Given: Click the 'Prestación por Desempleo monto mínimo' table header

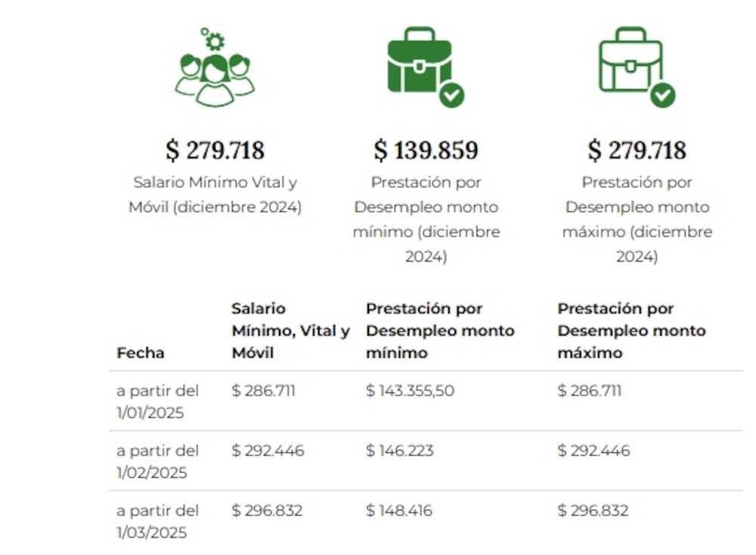Looking at the screenshot, I should point(440,330).
